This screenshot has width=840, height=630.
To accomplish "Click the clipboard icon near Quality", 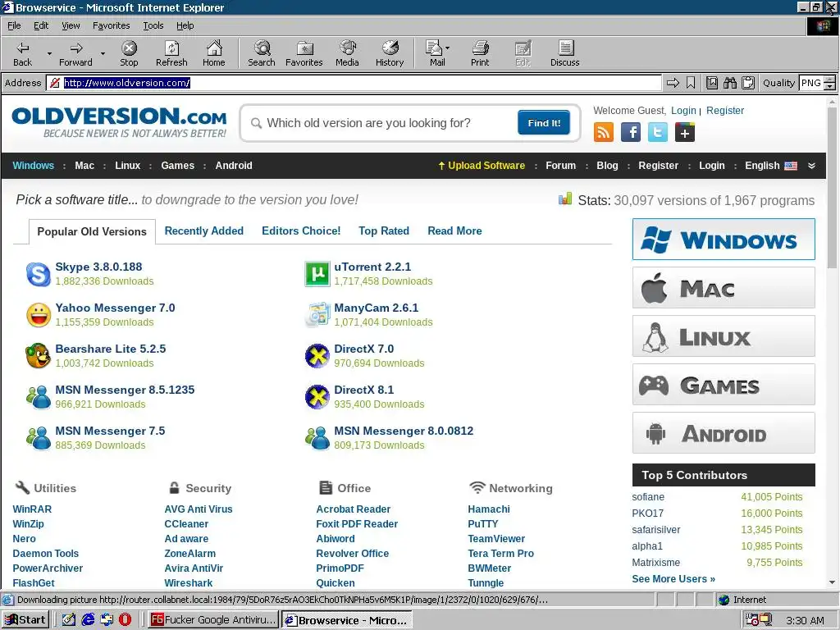I will [748, 83].
